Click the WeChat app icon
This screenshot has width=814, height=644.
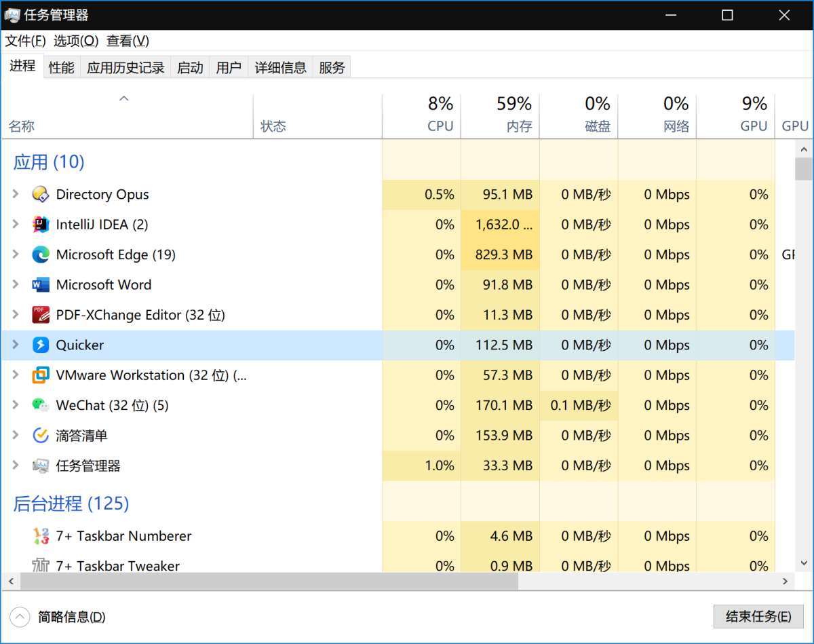click(41, 405)
